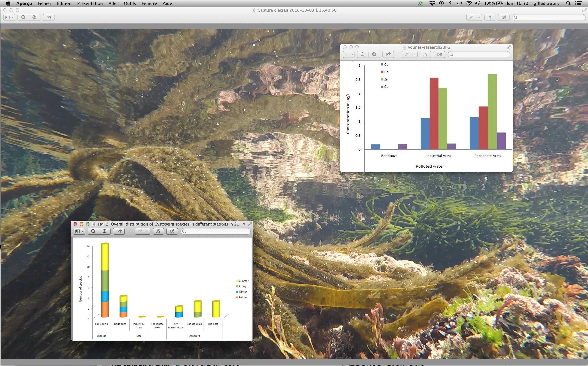The height and width of the screenshot is (366, 588).
Task: Zoom out in Capture d'écran main window
Action: click(23, 17)
